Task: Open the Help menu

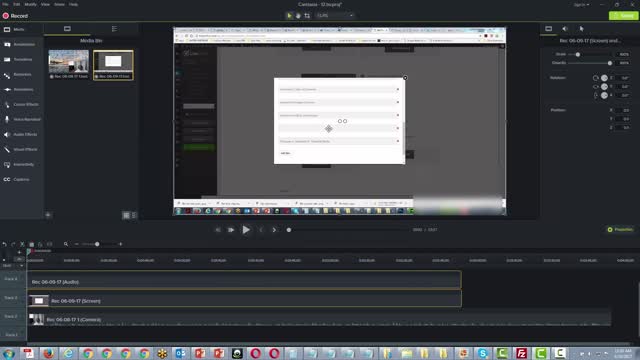Action: (73, 4)
